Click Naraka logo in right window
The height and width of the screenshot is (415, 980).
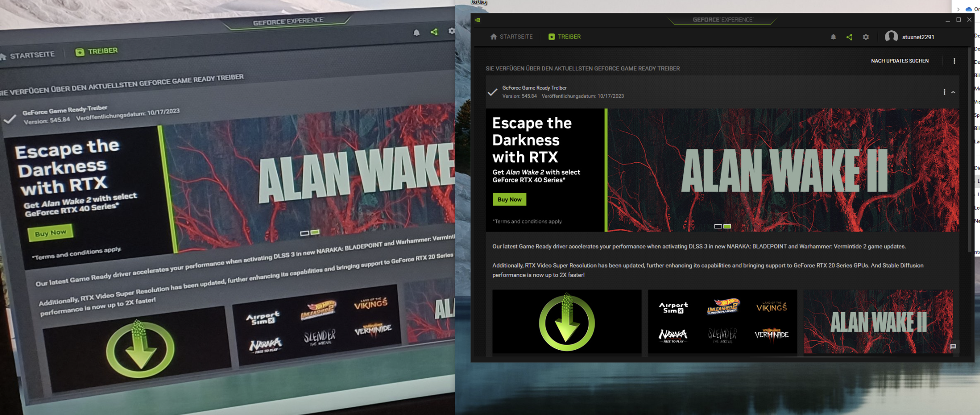pos(673,335)
